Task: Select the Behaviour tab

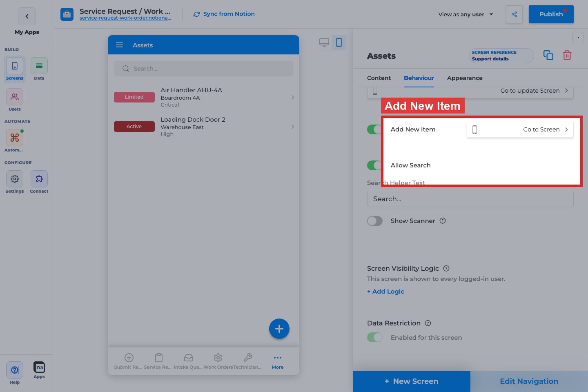Action: click(x=419, y=78)
